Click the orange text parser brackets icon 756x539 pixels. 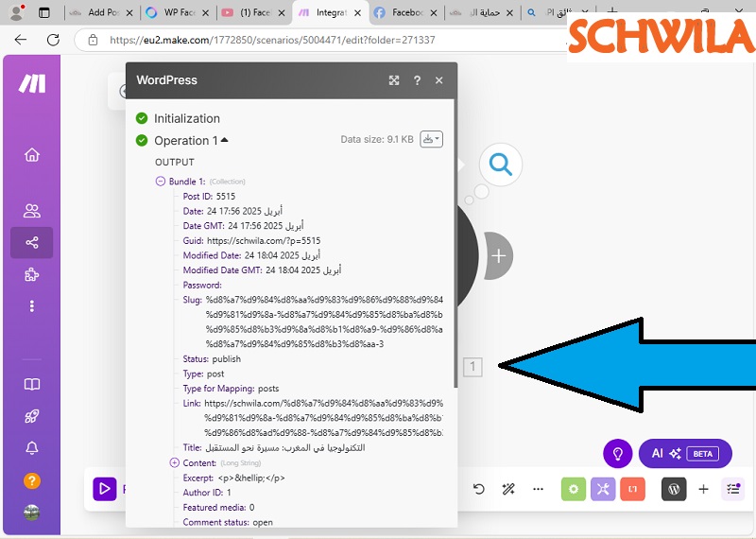coord(632,489)
